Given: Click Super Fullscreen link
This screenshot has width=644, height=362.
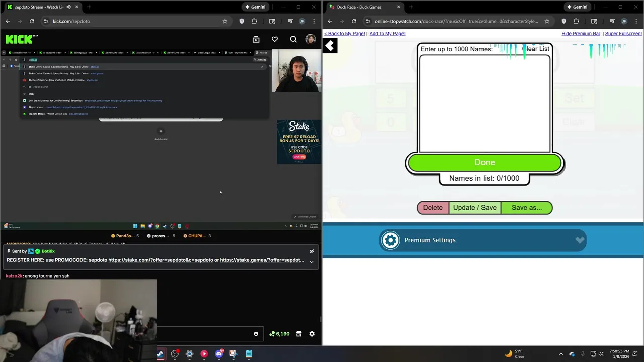Looking at the screenshot, I should tap(623, 34).
